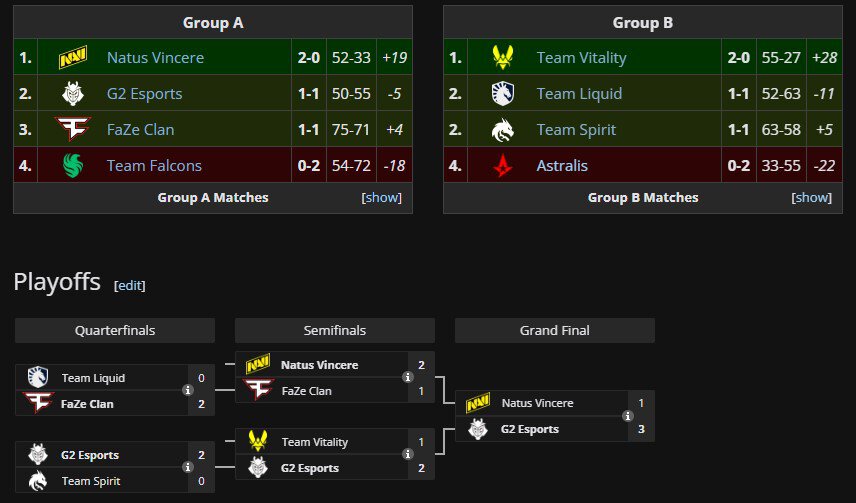
Task: Open the Natus Vincere team link in Group A
Action: tap(156, 57)
